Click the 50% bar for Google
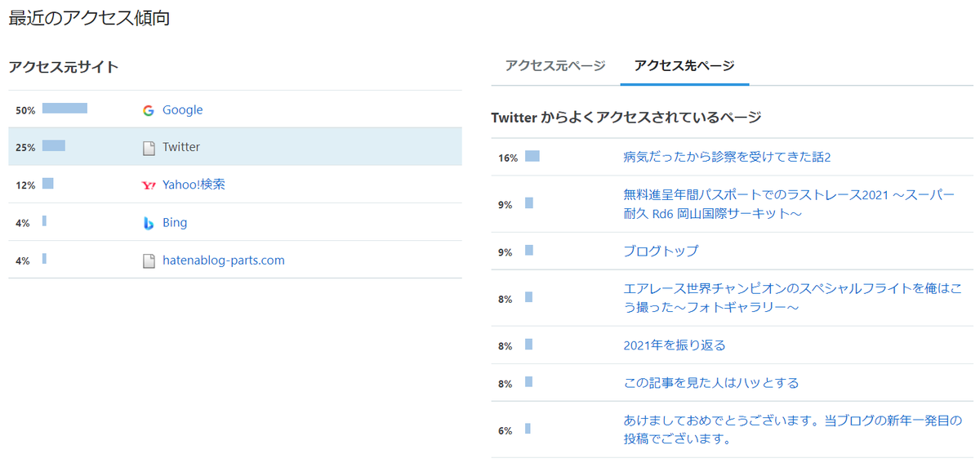The height and width of the screenshot is (463, 980). pyautogui.click(x=65, y=108)
